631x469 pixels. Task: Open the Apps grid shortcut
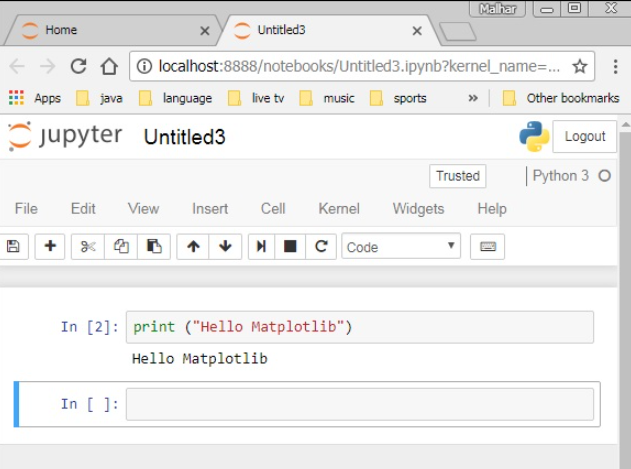[35, 98]
